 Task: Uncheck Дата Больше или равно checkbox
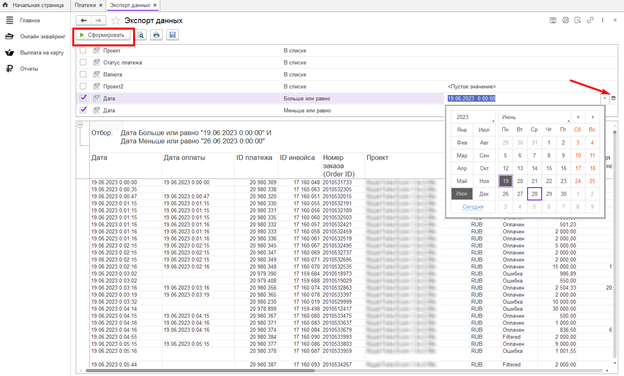(83, 98)
